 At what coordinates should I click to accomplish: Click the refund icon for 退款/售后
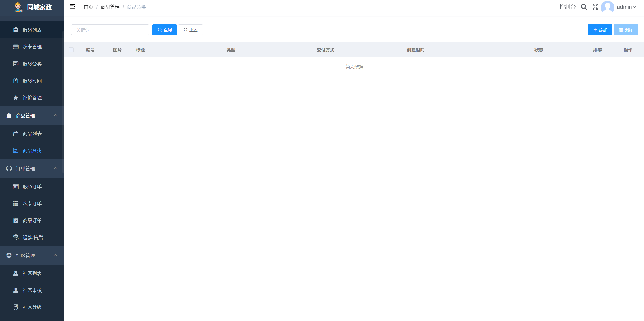click(16, 238)
